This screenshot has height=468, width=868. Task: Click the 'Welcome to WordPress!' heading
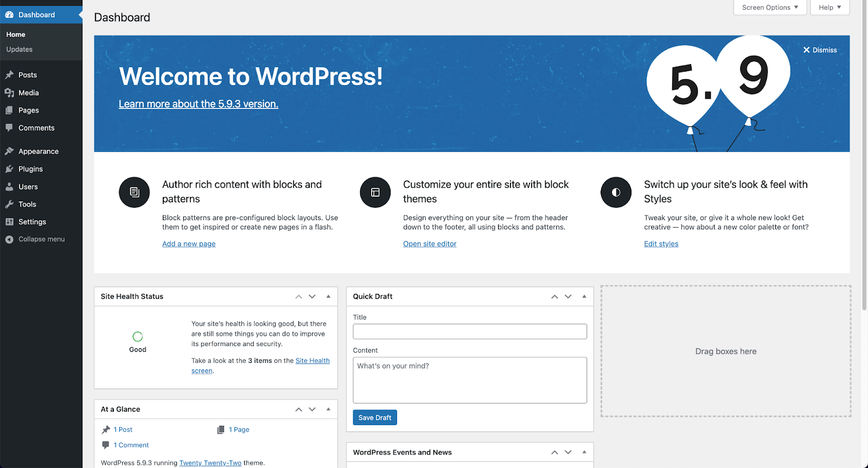click(251, 76)
